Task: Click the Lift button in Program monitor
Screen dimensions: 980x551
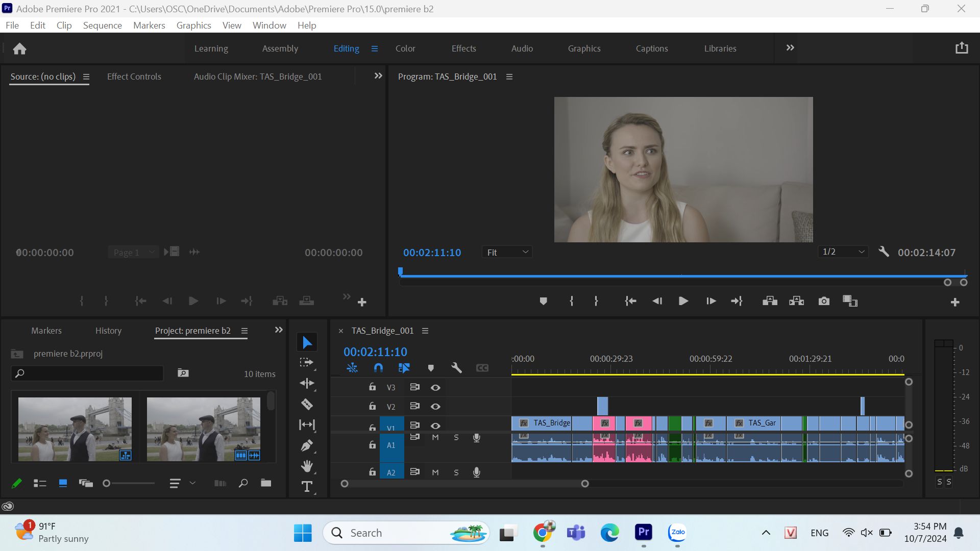Action: (x=770, y=302)
